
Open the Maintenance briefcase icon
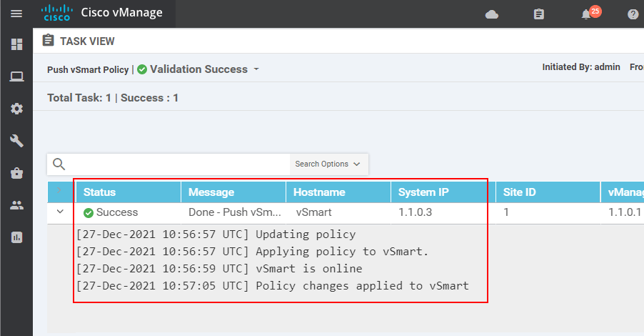[x=16, y=173]
